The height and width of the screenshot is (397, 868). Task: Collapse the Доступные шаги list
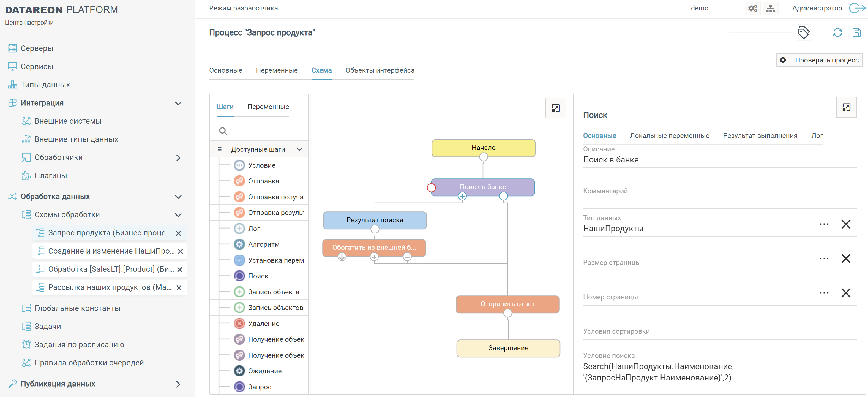(x=299, y=149)
